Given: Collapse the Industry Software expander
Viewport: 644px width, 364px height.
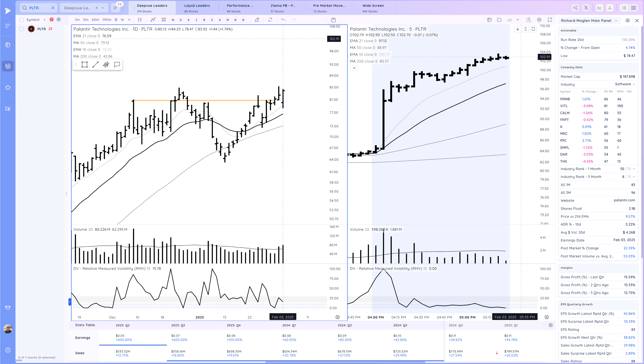Looking at the screenshot, I should click(x=634, y=84).
